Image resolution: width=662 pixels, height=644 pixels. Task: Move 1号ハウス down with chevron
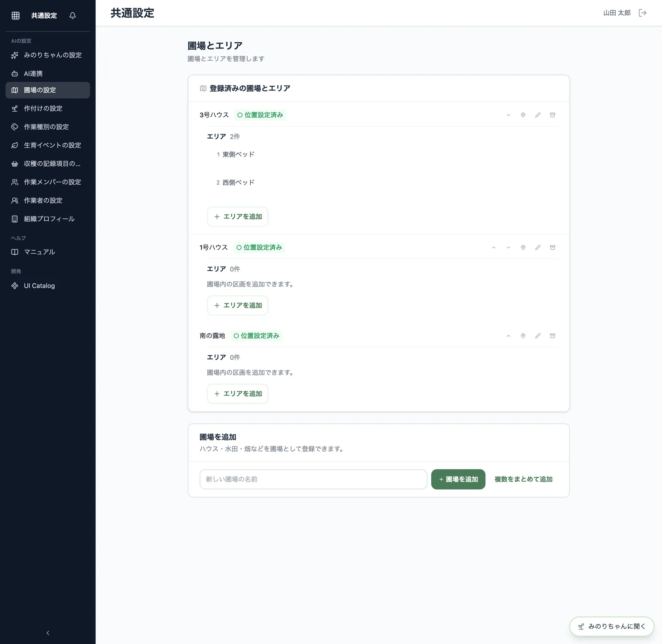(x=508, y=248)
